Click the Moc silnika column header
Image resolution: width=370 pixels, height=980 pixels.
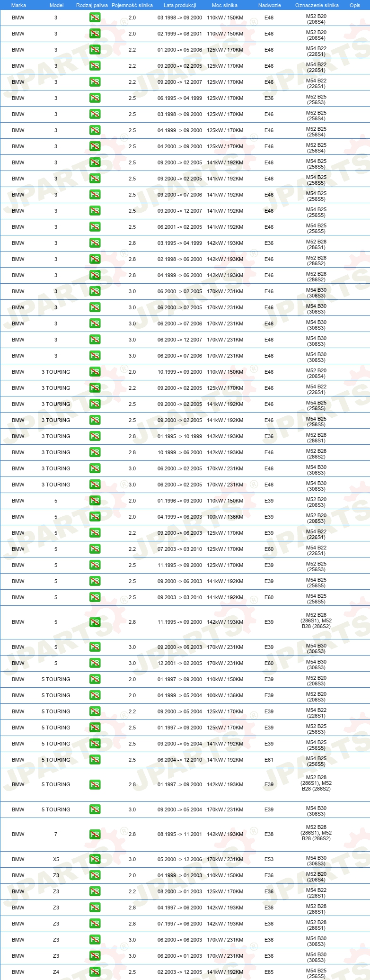click(225, 5)
